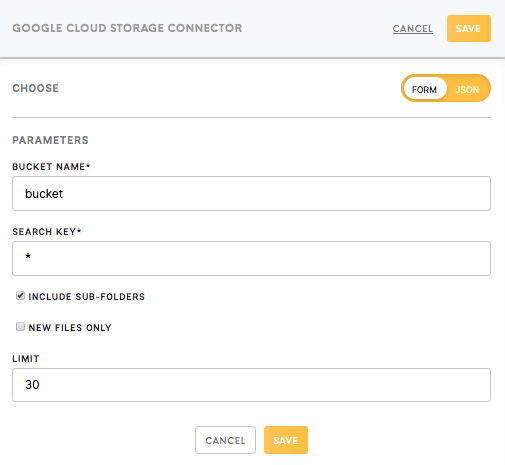
Task: Click the bottom Save button
Action: click(x=286, y=440)
